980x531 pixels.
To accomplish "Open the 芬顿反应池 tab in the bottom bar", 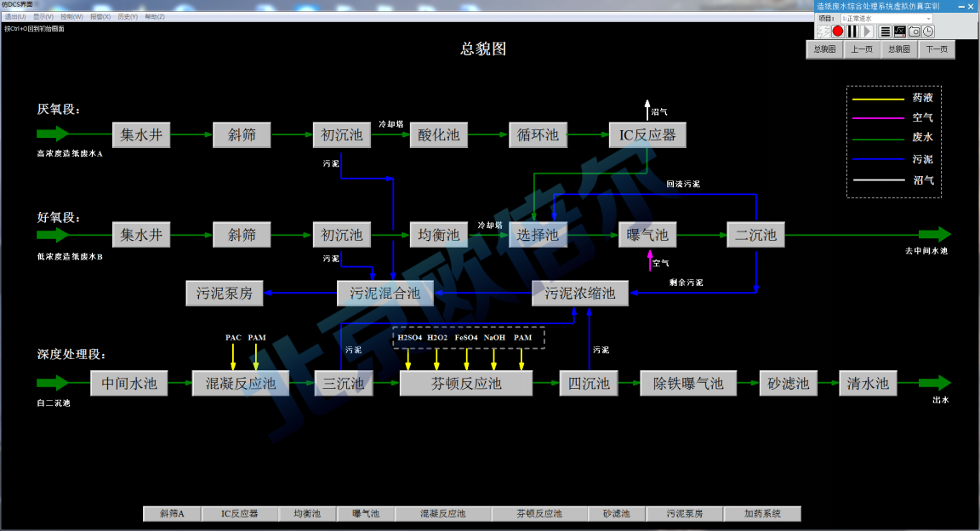I will point(539,513).
